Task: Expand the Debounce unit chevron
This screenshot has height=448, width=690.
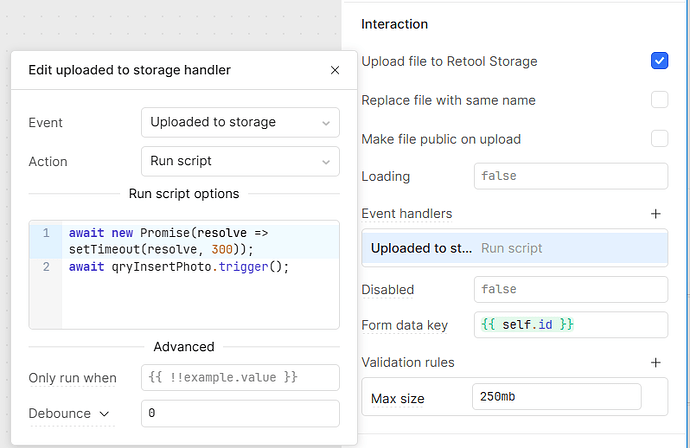Action: click(x=101, y=413)
